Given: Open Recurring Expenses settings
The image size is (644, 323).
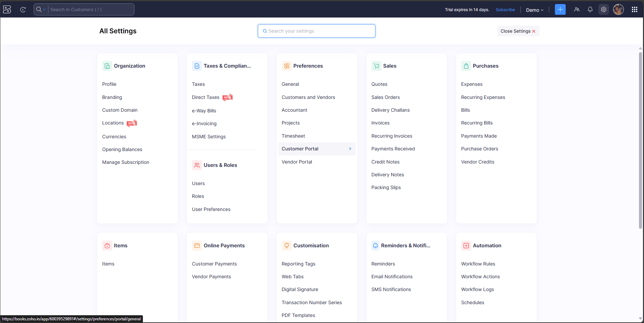Looking at the screenshot, I should click(x=483, y=97).
